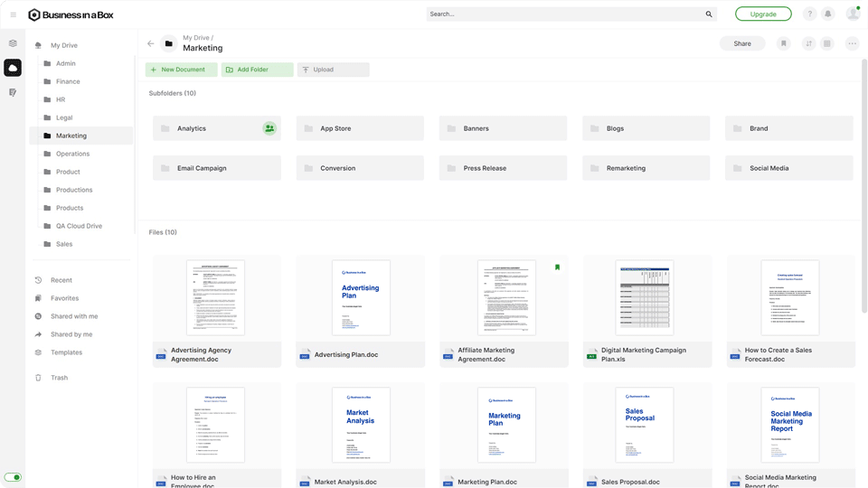Click the xls icon of Digital Marketing Campaign Plan
This screenshot has width=868, height=488.
pos(591,354)
